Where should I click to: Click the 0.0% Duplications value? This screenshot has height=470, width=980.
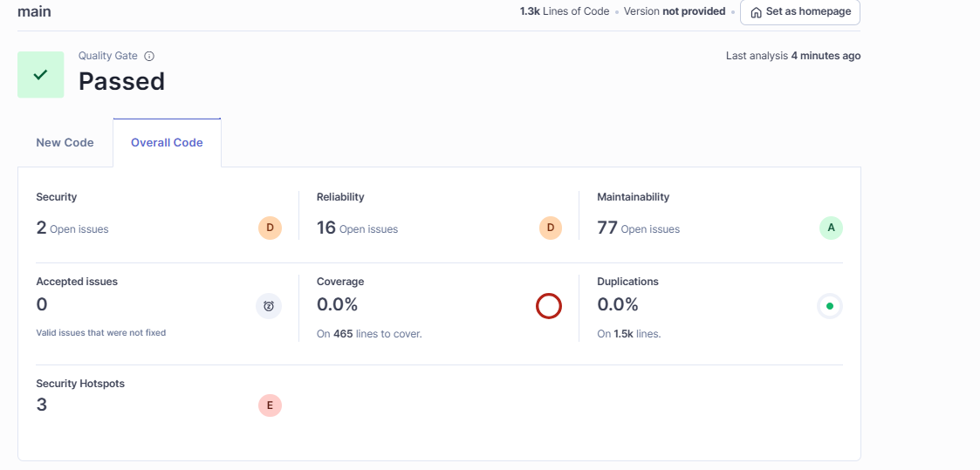point(618,305)
